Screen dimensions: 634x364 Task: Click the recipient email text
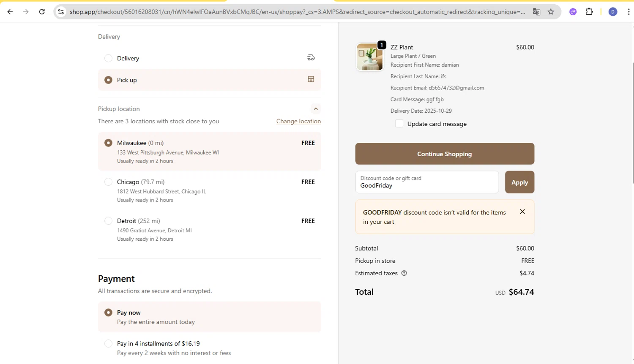[x=437, y=88]
